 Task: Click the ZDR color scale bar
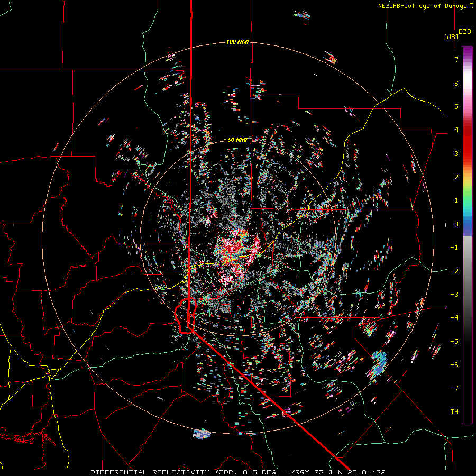tap(467, 235)
